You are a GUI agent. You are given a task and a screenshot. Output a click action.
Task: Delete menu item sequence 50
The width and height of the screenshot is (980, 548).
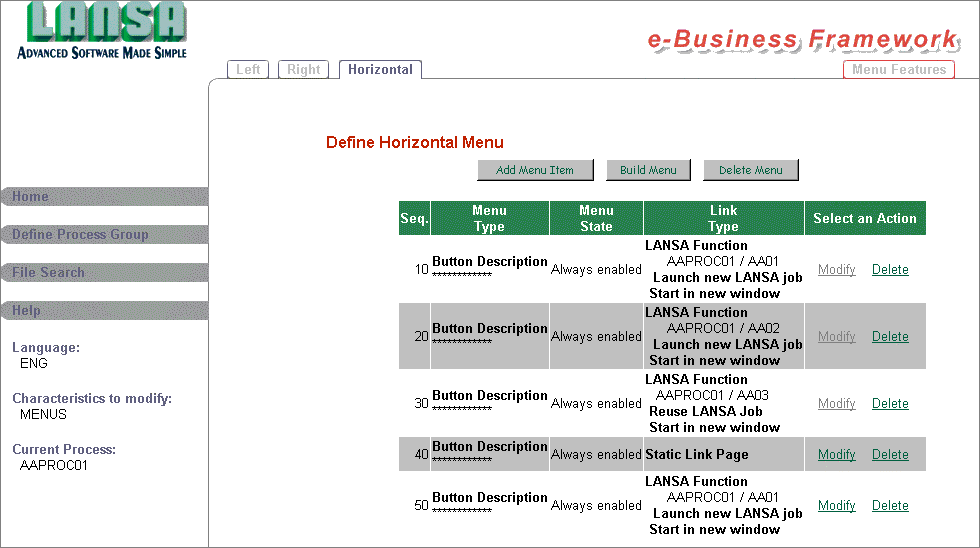pos(890,506)
